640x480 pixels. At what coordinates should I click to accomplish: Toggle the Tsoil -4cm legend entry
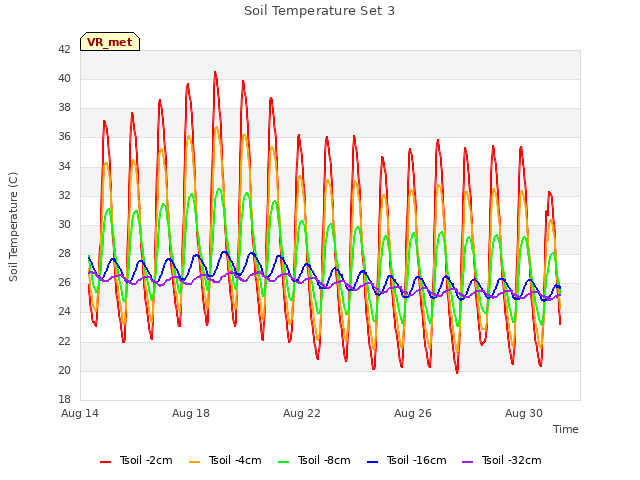click(225, 460)
